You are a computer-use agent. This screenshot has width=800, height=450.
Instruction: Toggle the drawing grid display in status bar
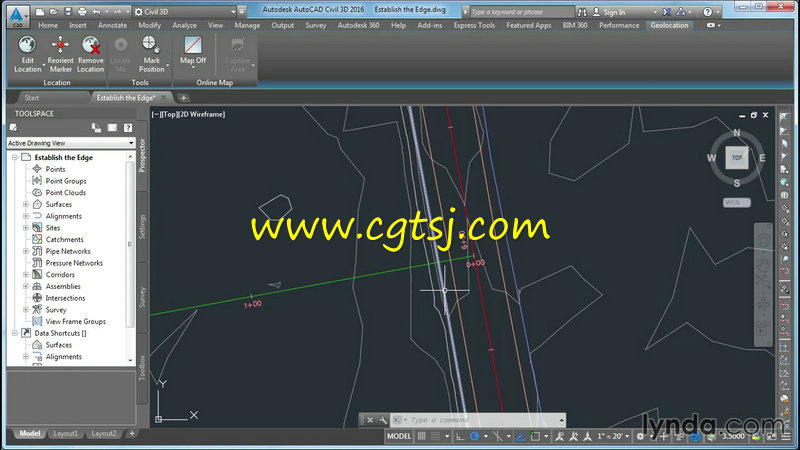(421, 436)
